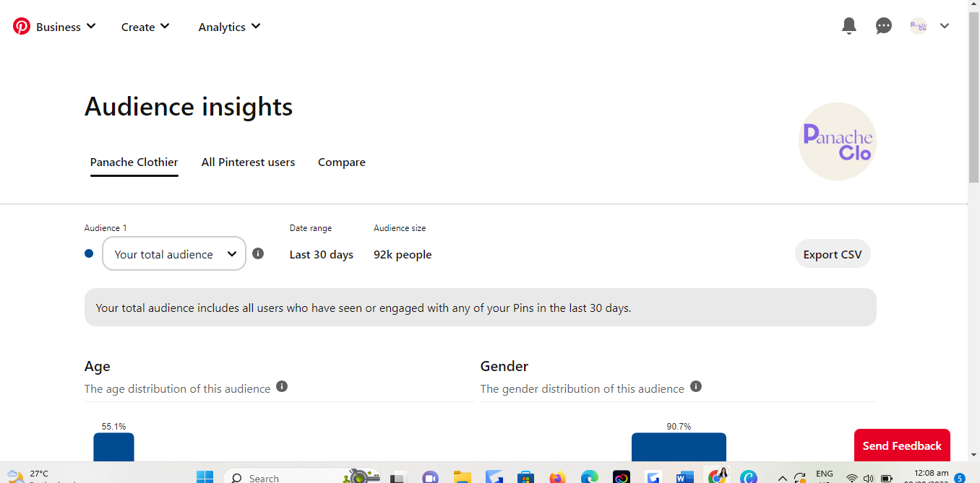Click the Chrome taskbar icon
Viewport: 980px width, 483px height.
[x=718, y=476]
